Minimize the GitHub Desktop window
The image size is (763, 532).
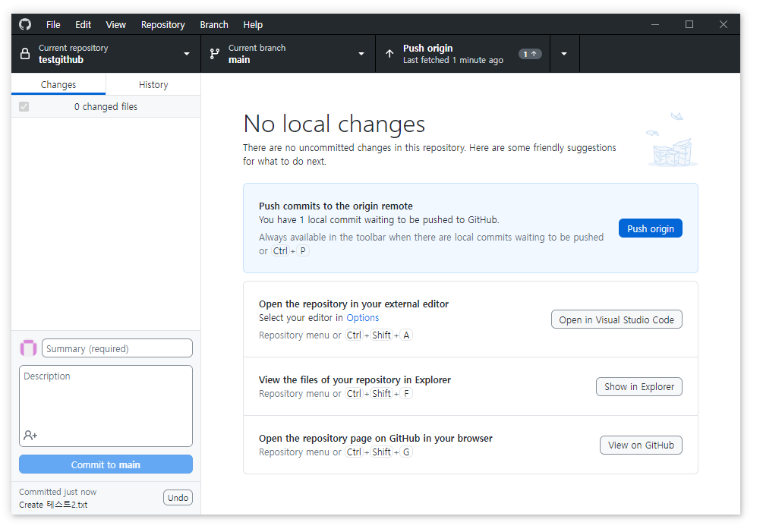click(655, 24)
